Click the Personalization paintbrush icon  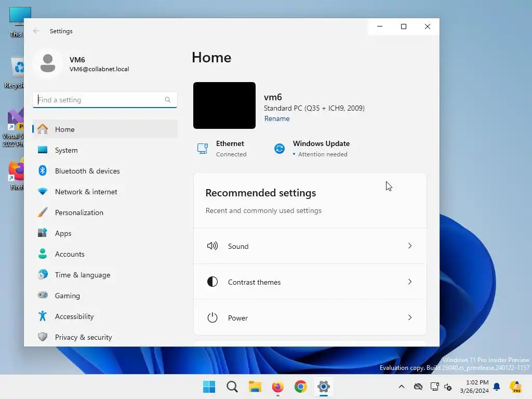pyautogui.click(x=43, y=212)
